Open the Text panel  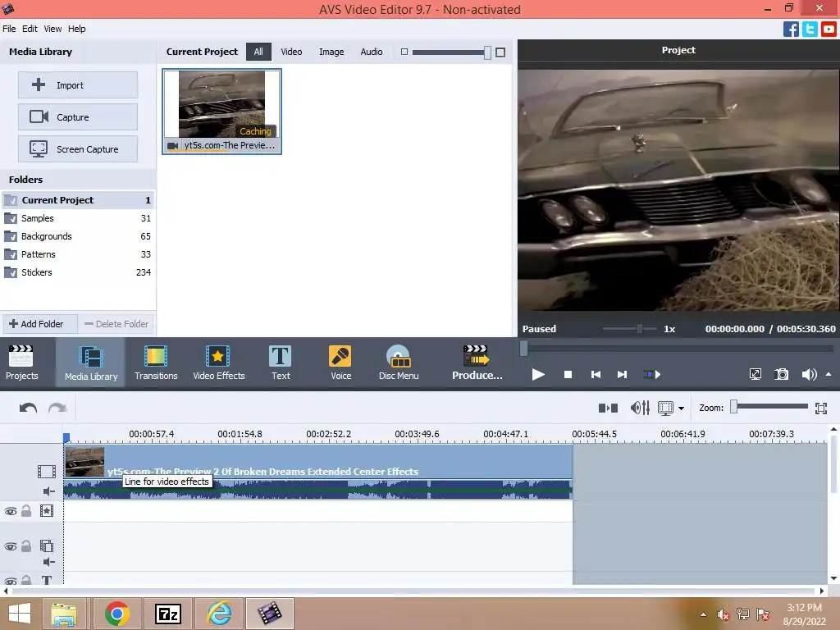[x=281, y=363]
